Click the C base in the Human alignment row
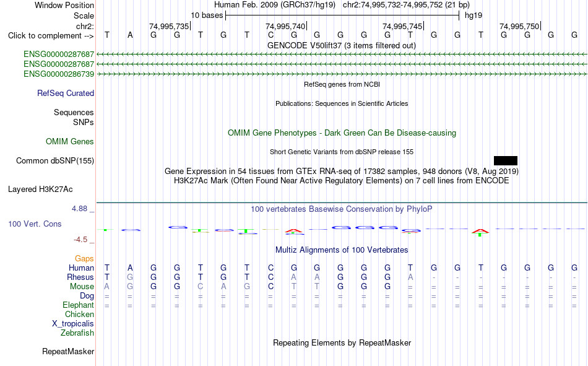588x366 pixels. (x=270, y=268)
